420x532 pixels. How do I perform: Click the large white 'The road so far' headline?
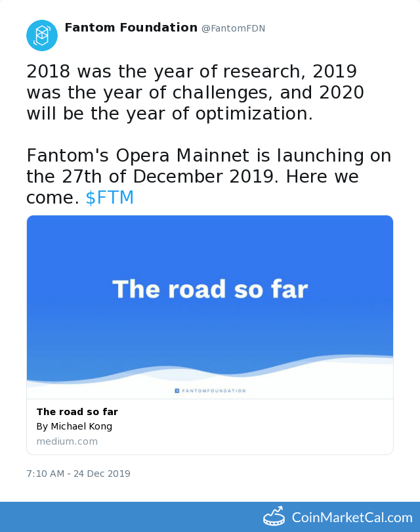(x=210, y=290)
